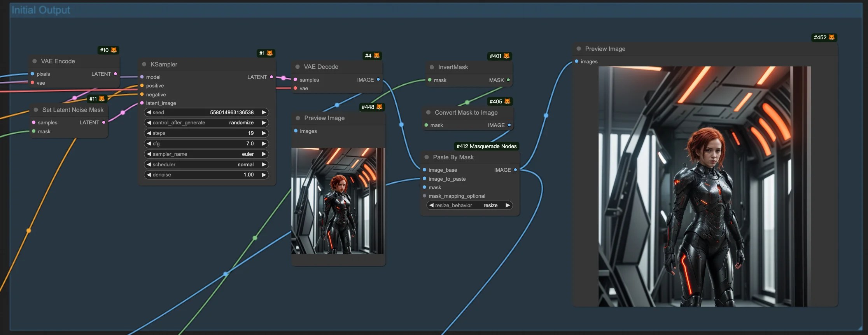The image size is (868, 335).
Task: Open the control_after_generate dropdown
Action: (206, 122)
